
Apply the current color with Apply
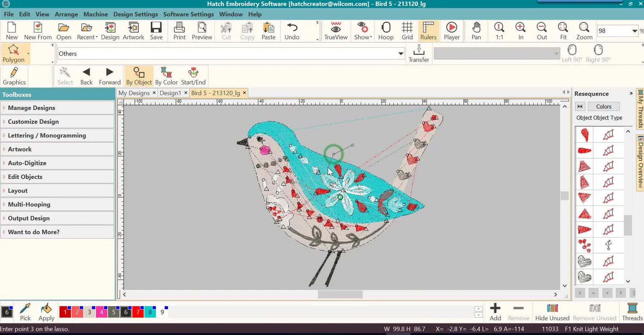point(46,312)
